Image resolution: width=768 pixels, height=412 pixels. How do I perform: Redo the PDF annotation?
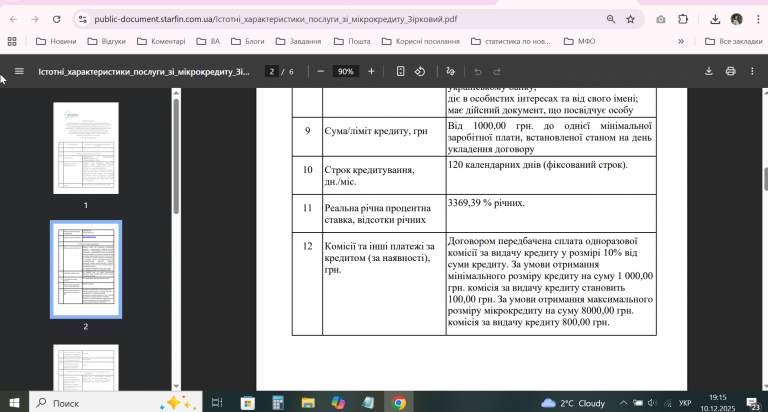[497, 72]
